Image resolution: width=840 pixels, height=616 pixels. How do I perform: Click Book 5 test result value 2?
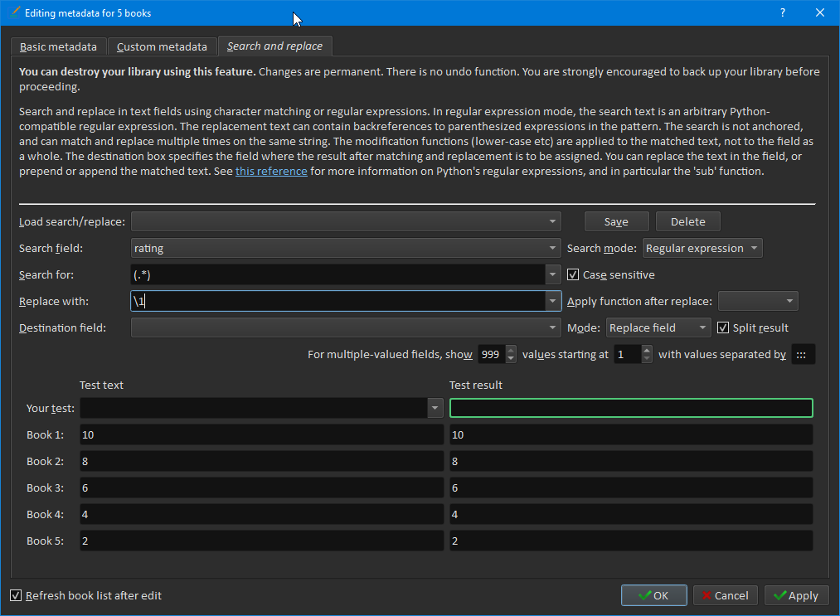click(x=631, y=541)
